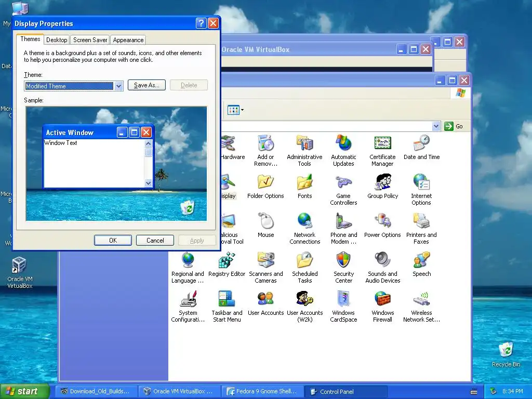Switch to Oracle VM VirtualBox taskbar item
The width and height of the screenshot is (532, 399).
tap(179, 391)
